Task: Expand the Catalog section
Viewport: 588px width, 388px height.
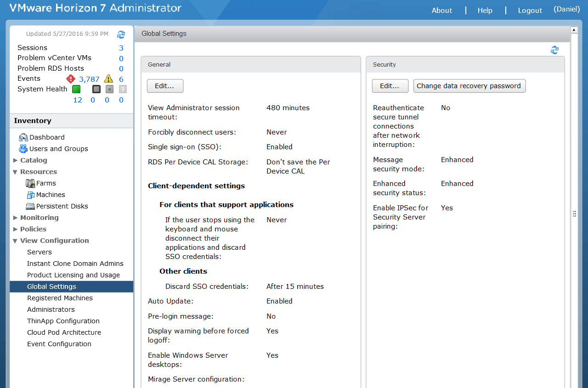Action: click(16, 160)
